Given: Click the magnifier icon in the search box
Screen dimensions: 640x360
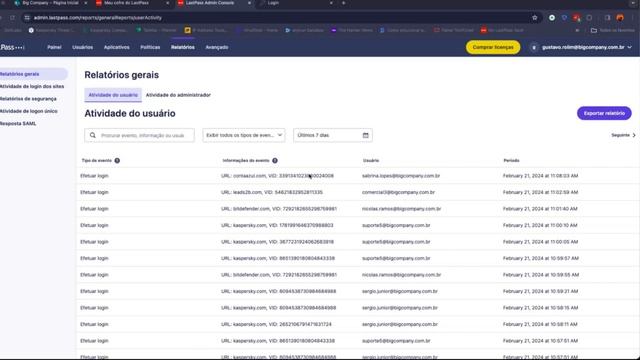Looking at the screenshot, I should coord(93,135).
